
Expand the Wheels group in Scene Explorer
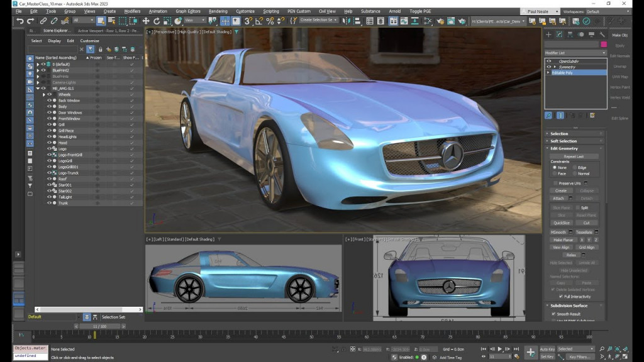(x=44, y=94)
